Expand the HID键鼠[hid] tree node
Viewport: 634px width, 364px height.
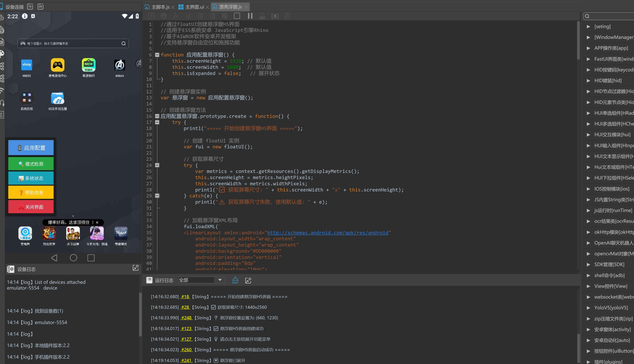coord(588,81)
